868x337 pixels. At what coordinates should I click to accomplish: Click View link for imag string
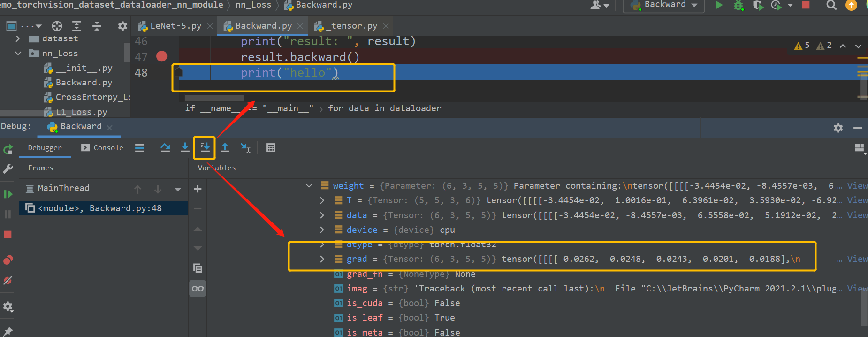[857, 288]
